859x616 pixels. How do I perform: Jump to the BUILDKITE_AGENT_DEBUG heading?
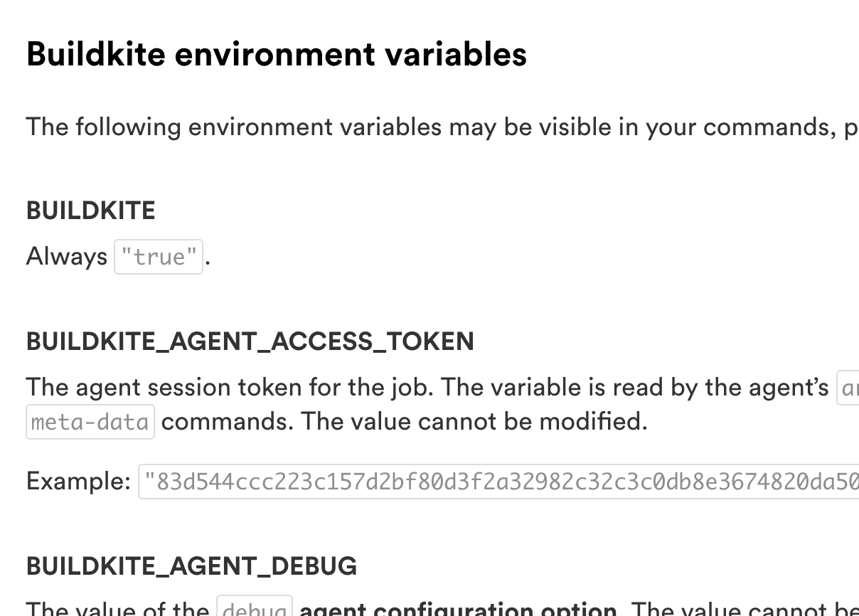point(191,566)
